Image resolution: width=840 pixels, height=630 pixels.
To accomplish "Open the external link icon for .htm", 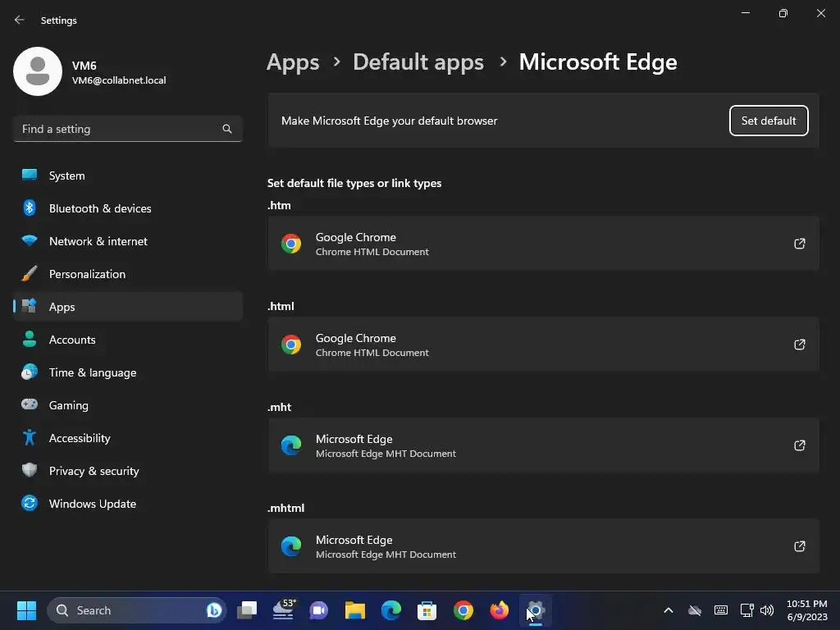I will 799,244.
